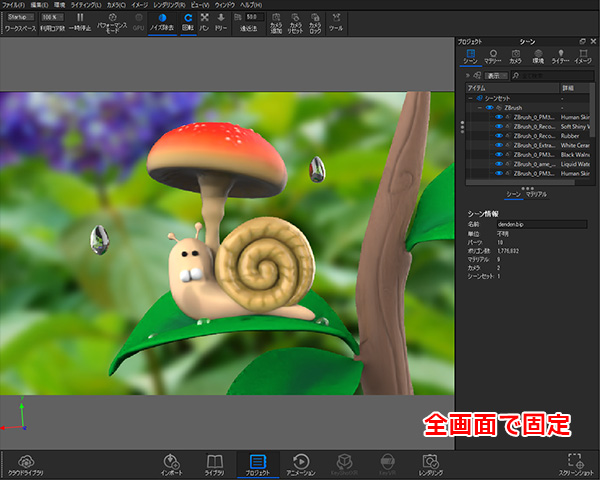The image size is (600, 480).
Task: Collapse the ZBrush group node
Action: click(x=480, y=107)
